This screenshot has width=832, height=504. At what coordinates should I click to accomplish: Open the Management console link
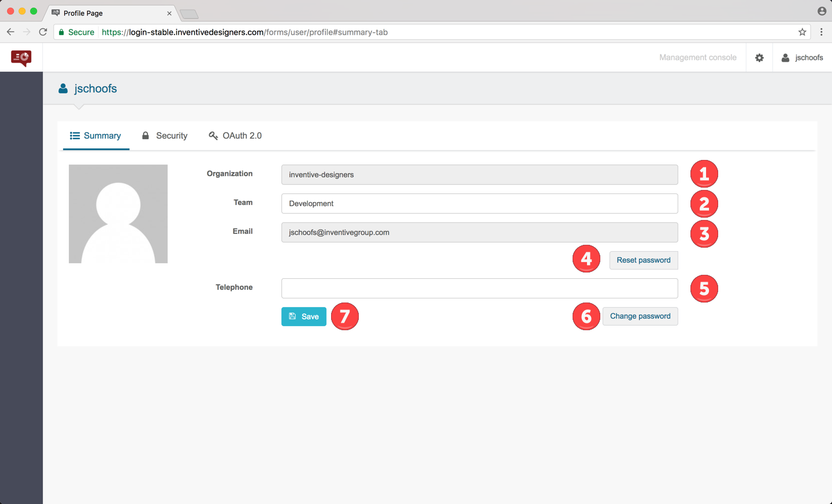tap(698, 58)
